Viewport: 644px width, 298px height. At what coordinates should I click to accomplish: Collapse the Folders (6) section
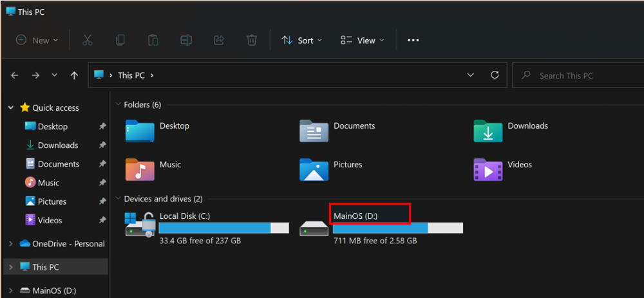[x=118, y=104]
